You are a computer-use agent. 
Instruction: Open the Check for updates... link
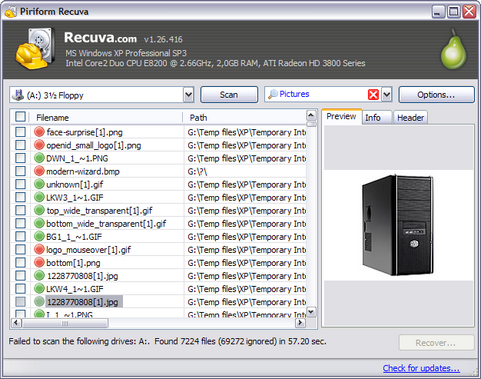point(421,368)
